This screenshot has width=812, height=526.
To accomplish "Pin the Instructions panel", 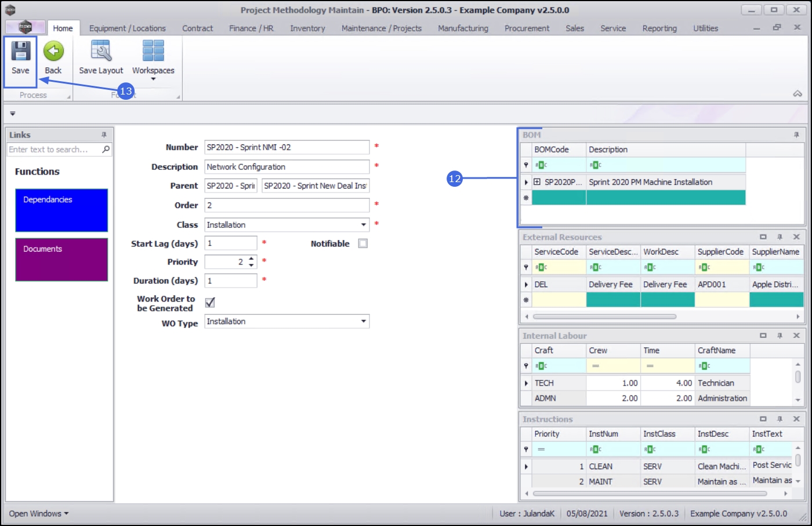I will 780,419.
